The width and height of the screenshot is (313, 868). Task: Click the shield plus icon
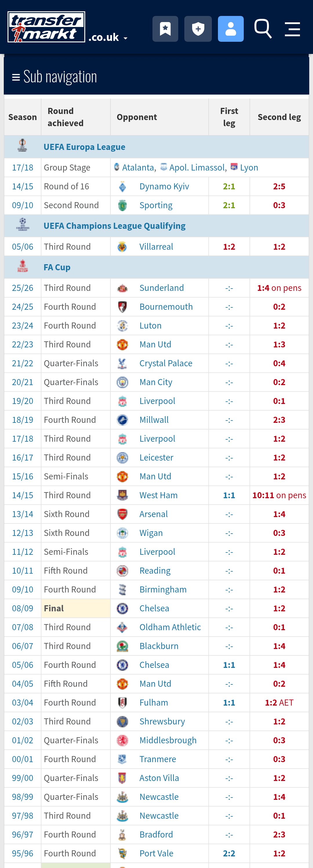coord(198,29)
